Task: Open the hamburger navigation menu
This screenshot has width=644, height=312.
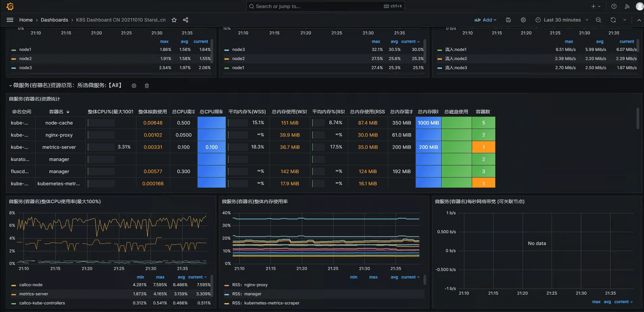Action: 10,20
